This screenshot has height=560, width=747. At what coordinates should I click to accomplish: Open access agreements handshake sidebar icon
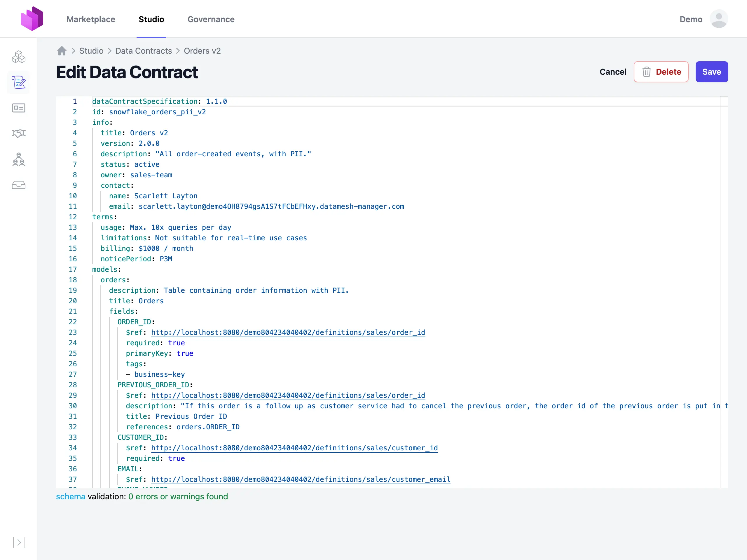pyautogui.click(x=19, y=134)
